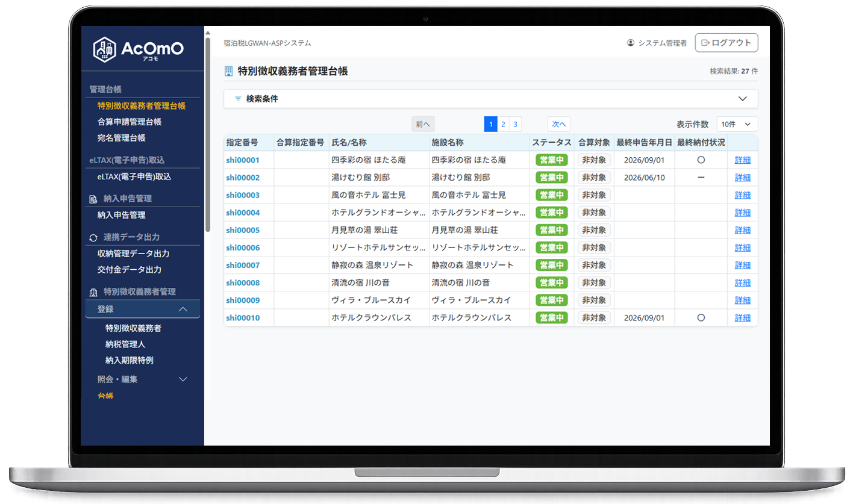Viewport: 853px width, 504px height.
Task: Open the shi00004 record link
Action: 243,213
